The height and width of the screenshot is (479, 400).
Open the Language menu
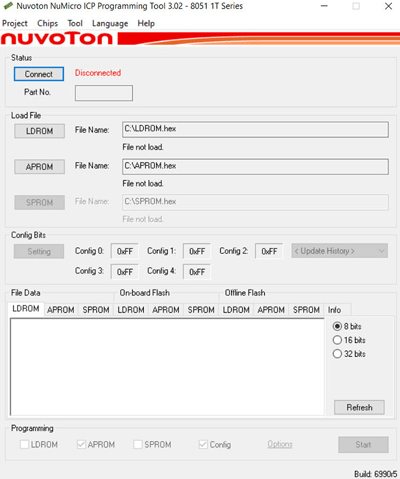coord(110,23)
